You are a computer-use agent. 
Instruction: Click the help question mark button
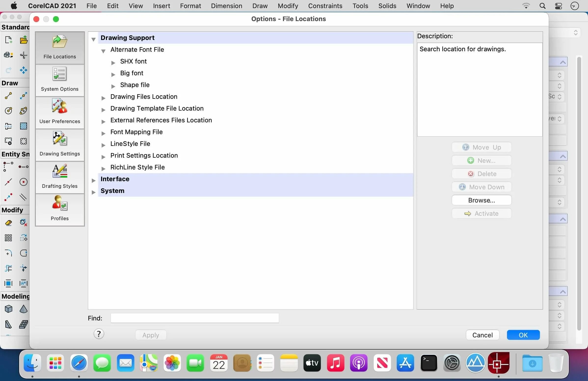[x=99, y=334]
